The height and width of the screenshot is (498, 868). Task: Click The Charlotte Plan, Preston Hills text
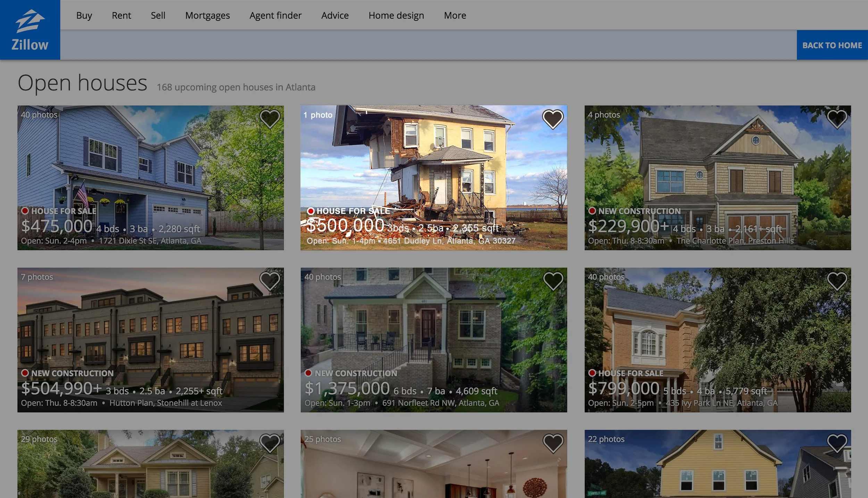tap(735, 241)
